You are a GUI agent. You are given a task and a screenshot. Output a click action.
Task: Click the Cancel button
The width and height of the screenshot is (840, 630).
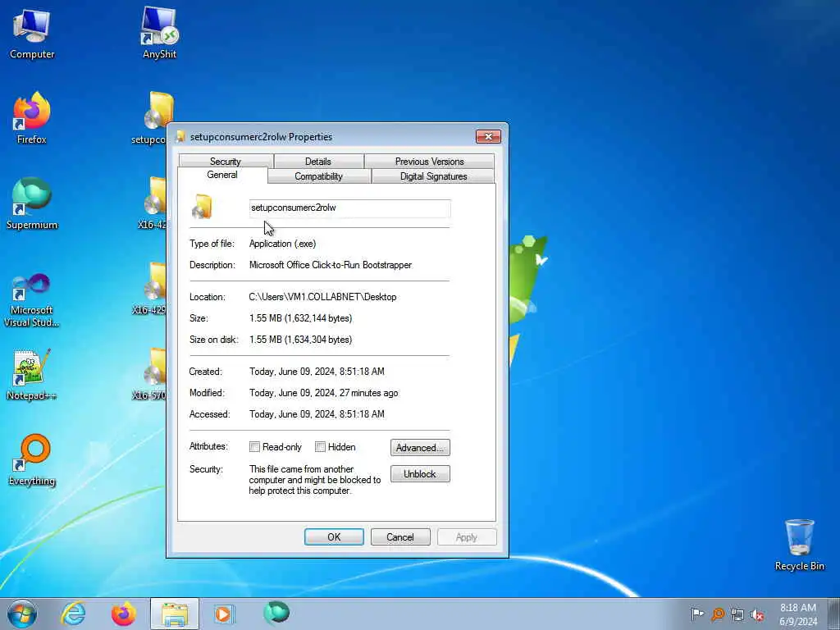click(x=400, y=536)
